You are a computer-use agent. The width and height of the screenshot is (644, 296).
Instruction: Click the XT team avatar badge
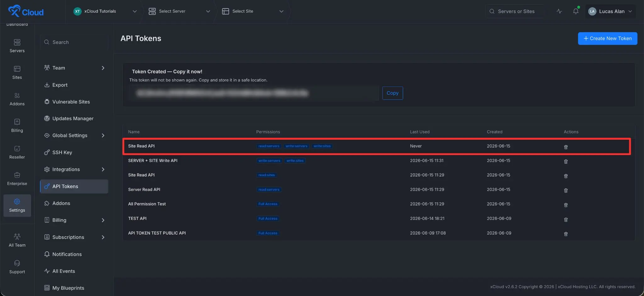[x=77, y=11]
